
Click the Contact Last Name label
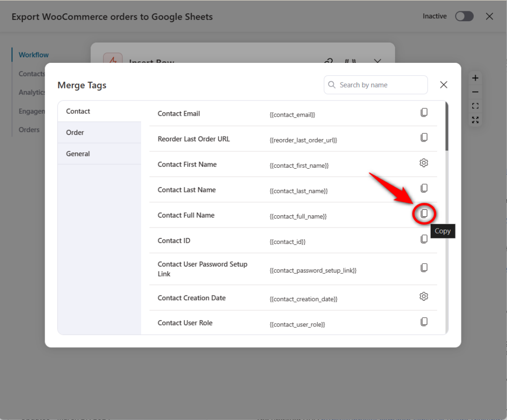click(187, 190)
